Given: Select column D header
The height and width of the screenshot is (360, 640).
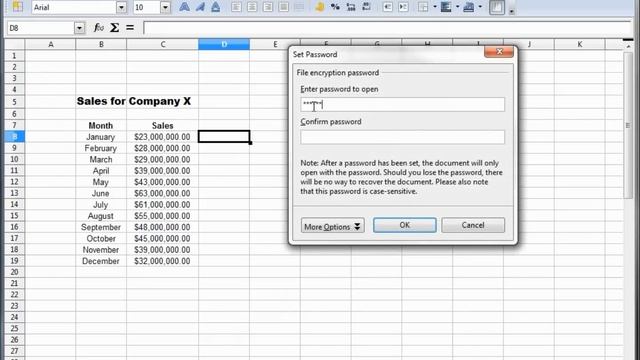Looking at the screenshot, I should (224, 44).
